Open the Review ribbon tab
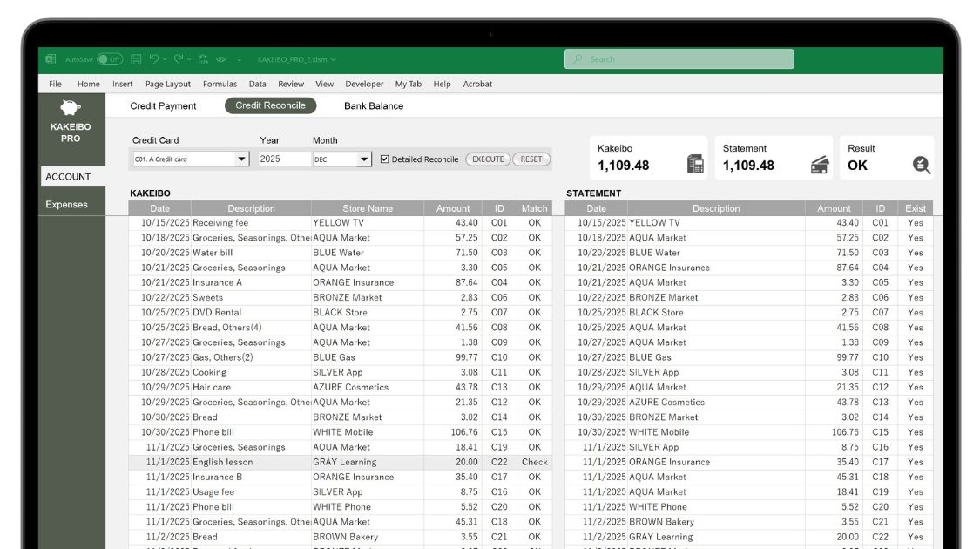Screen dimensions: 980x549 (291, 84)
